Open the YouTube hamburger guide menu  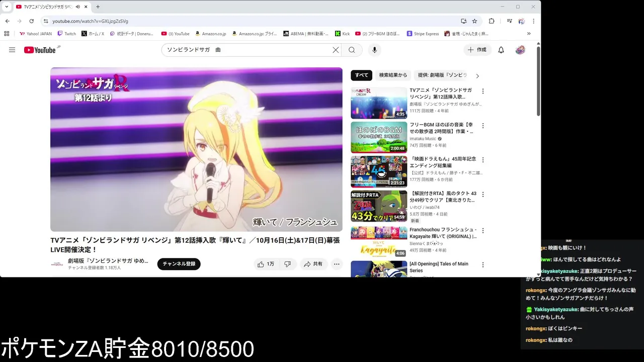[12, 50]
